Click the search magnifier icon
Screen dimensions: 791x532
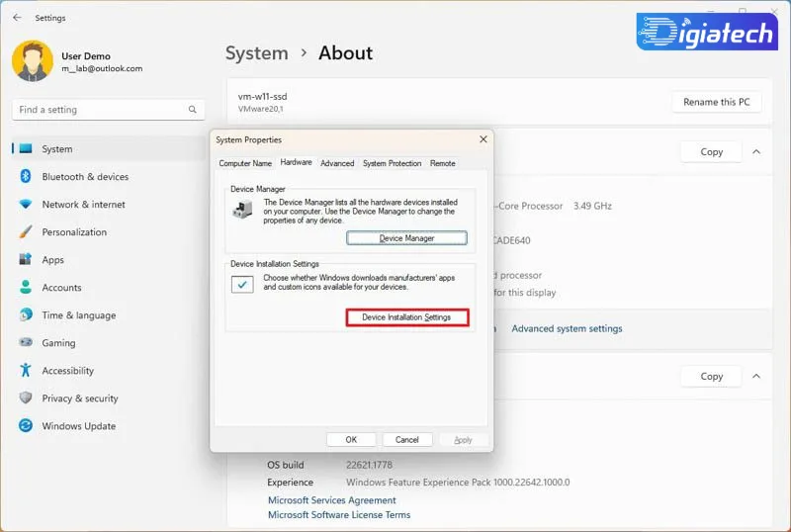[192, 110]
